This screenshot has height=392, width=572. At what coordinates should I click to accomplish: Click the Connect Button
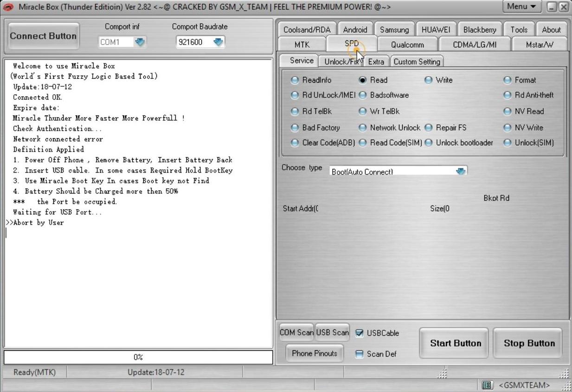click(x=43, y=36)
